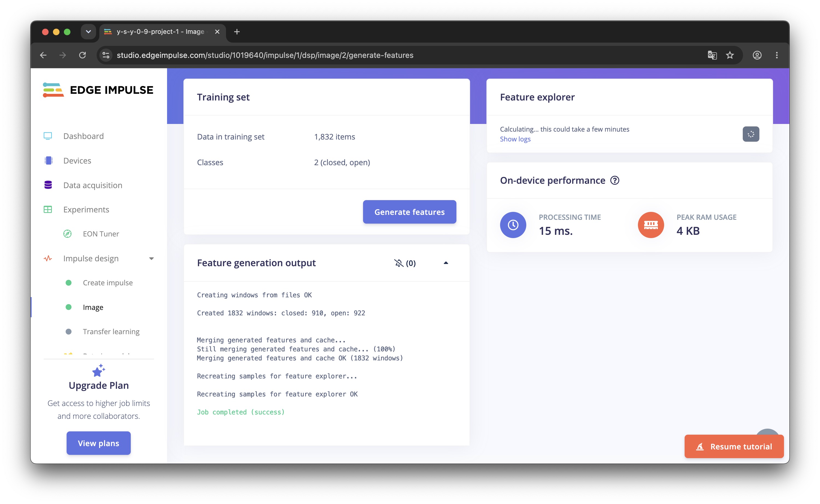Open Devices from the sidebar
The width and height of the screenshot is (820, 504).
point(77,161)
